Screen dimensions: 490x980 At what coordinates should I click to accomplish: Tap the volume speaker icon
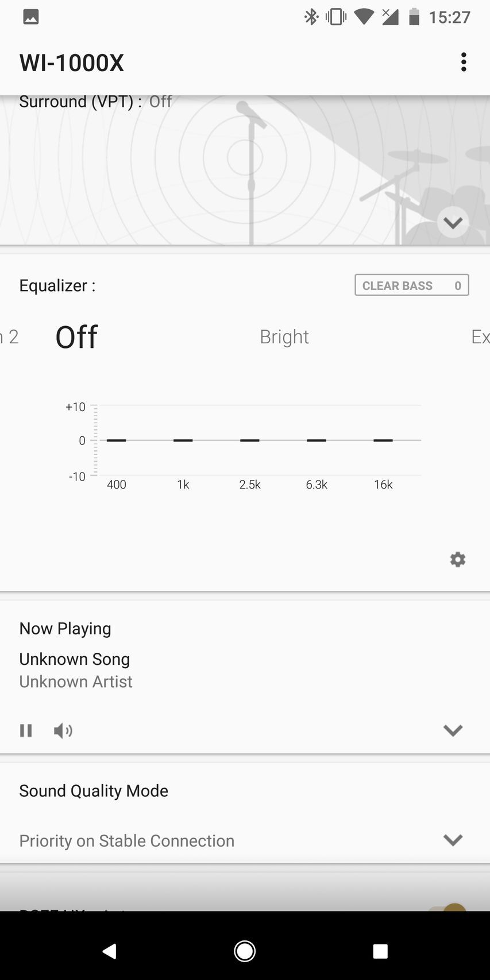[x=63, y=730]
